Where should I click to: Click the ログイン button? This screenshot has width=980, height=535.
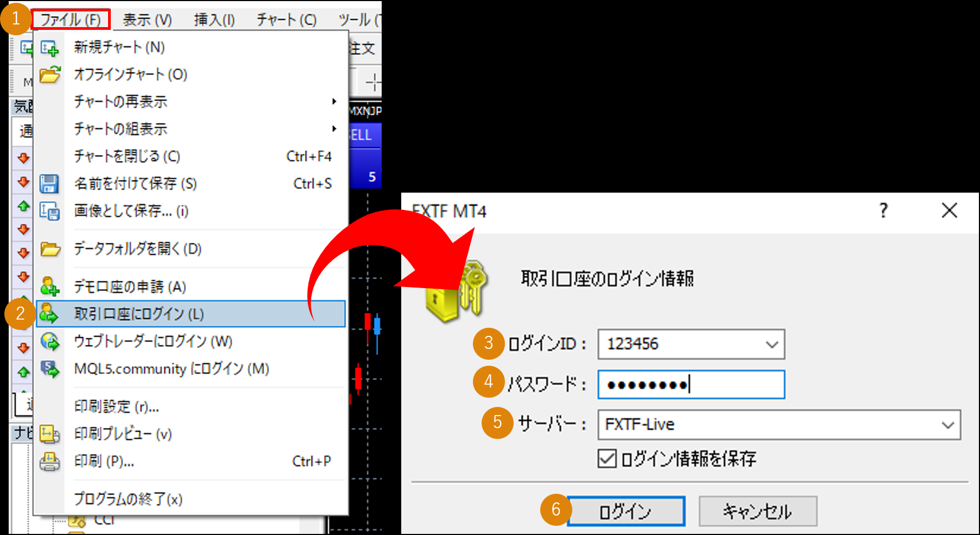[x=626, y=511]
